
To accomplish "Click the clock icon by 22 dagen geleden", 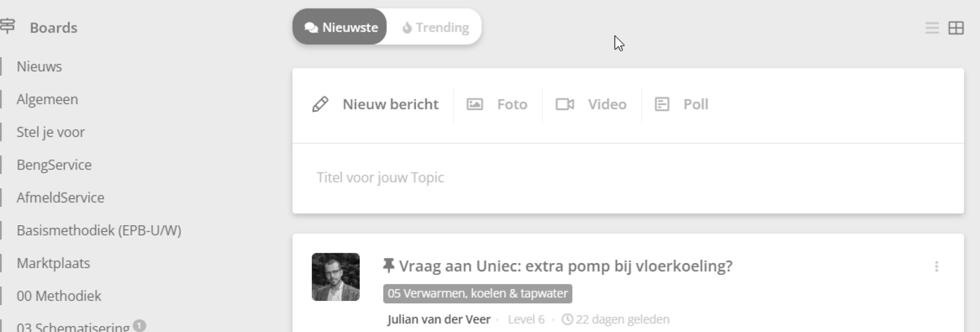I will point(567,320).
